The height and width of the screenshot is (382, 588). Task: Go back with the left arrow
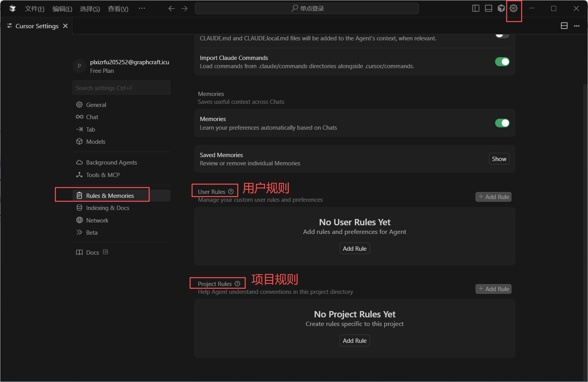pyautogui.click(x=171, y=8)
